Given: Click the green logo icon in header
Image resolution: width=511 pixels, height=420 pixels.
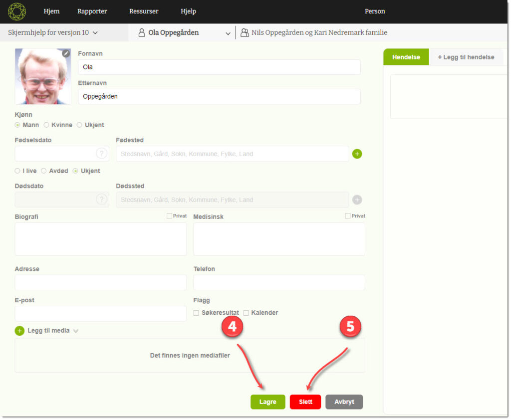Looking at the screenshot, I should tap(17, 11).
